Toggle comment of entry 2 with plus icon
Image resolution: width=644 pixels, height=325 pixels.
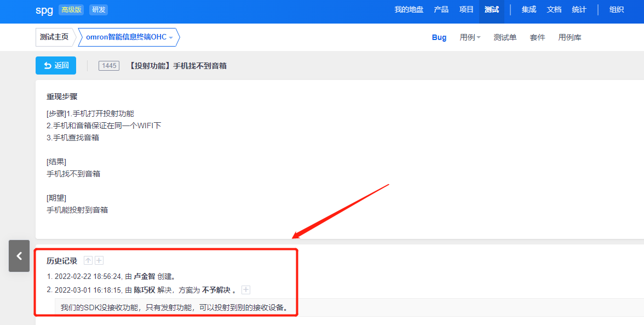click(245, 290)
